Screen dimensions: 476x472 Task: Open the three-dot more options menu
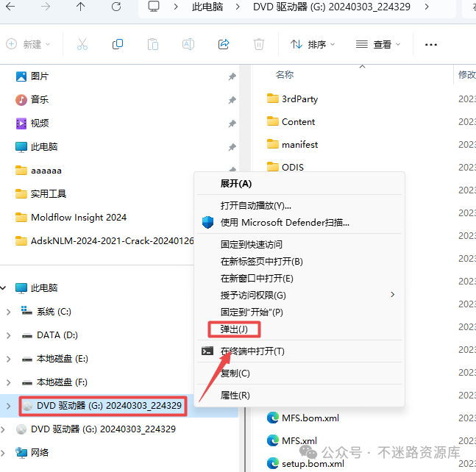[431, 45]
